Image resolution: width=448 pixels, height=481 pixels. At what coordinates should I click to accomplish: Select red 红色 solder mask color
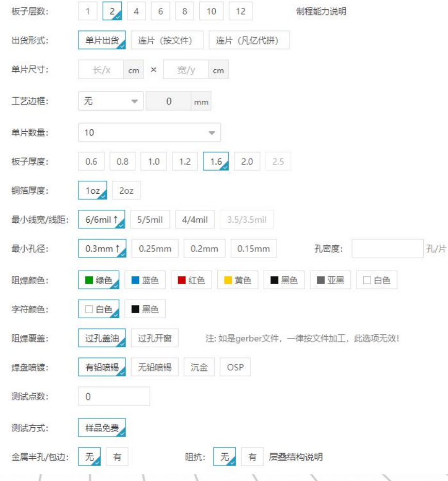tap(191, 280)
